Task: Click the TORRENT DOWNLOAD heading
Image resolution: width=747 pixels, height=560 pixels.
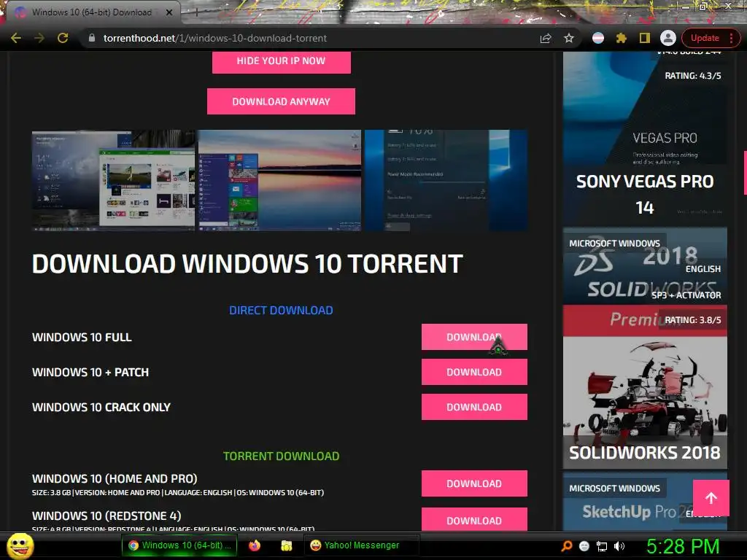Action: [x=281, y=456]
